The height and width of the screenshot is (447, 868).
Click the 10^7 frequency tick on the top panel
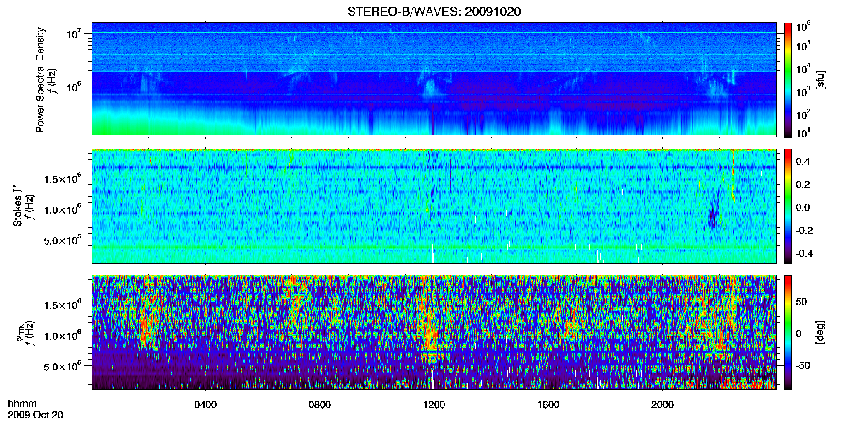[x=74, y=34]
